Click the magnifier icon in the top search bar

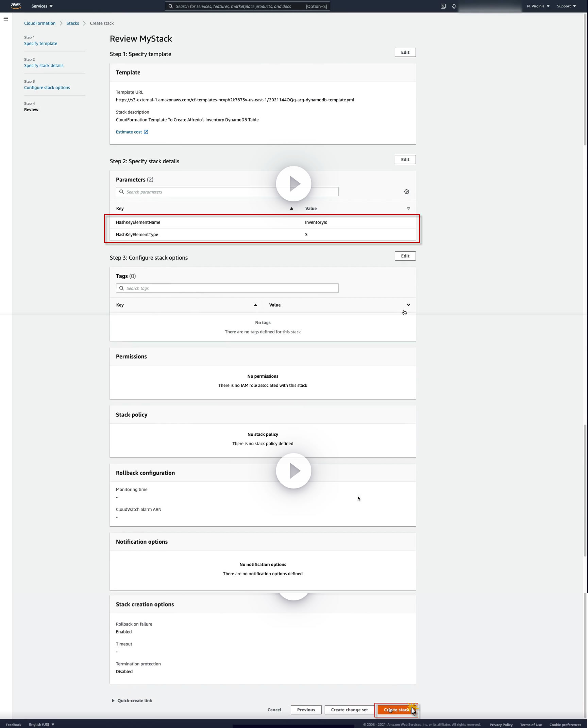(171, 6)
